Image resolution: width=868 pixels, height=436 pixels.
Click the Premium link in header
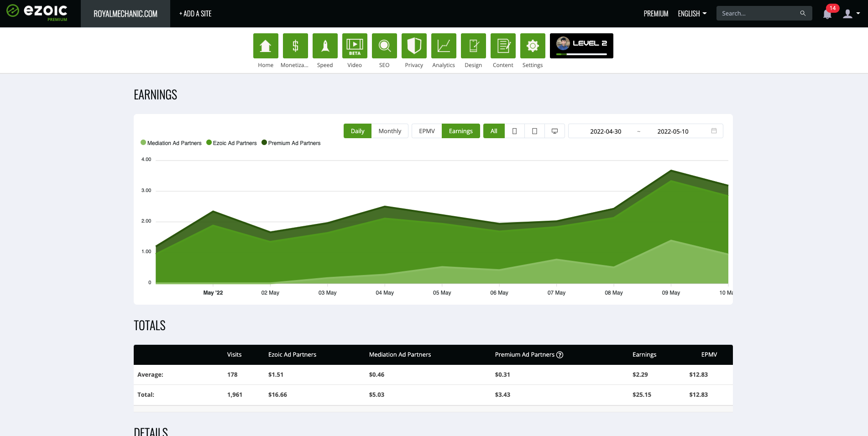[656, 14]
